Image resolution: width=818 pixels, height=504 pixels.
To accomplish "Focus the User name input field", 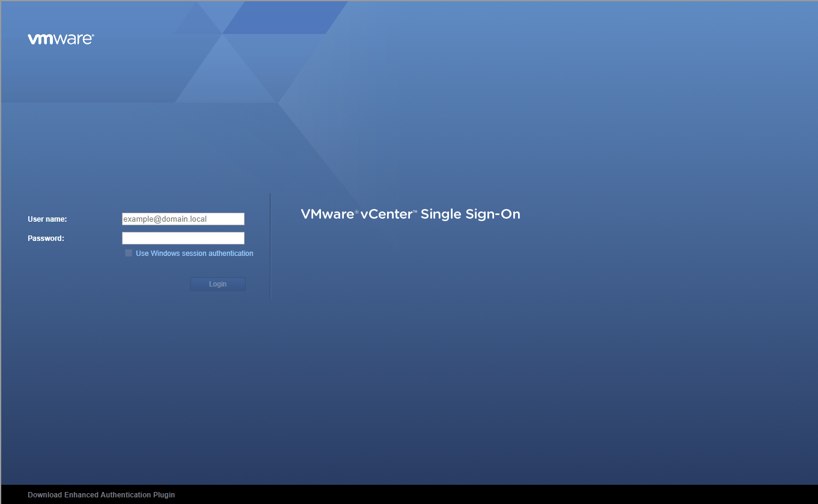I will [x=183, y=219].
